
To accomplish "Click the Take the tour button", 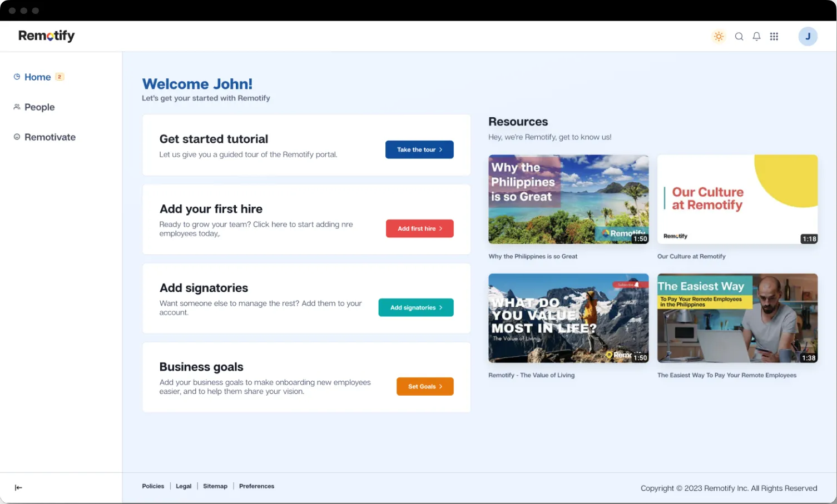I will (419, 149).
